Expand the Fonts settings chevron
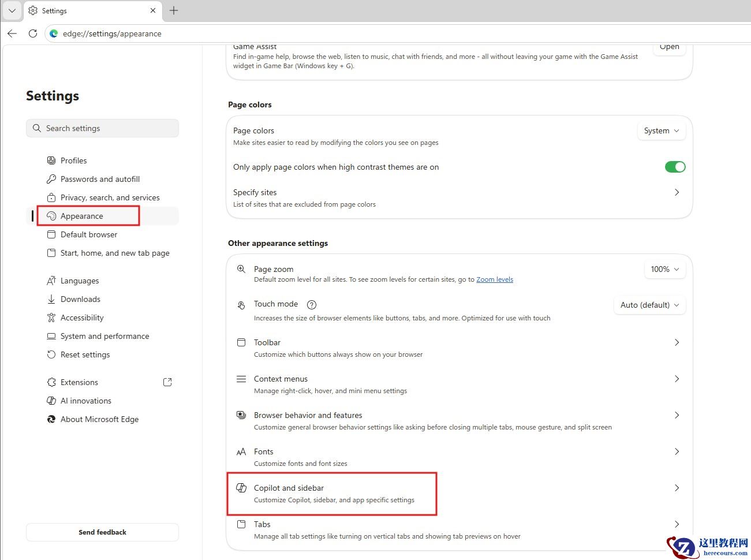The width and height of the screenshot is (751, 560). click(677, 451)
